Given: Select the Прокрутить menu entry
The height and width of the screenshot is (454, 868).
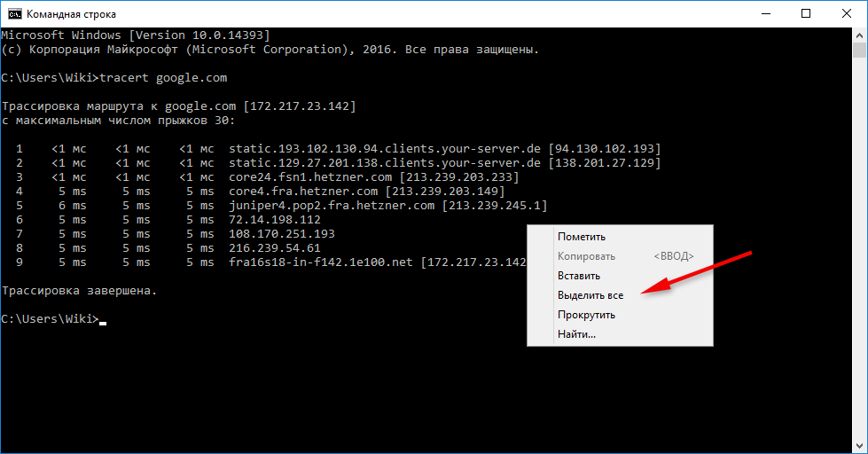Looking at the screenshot, I should (x=586, y=315).
